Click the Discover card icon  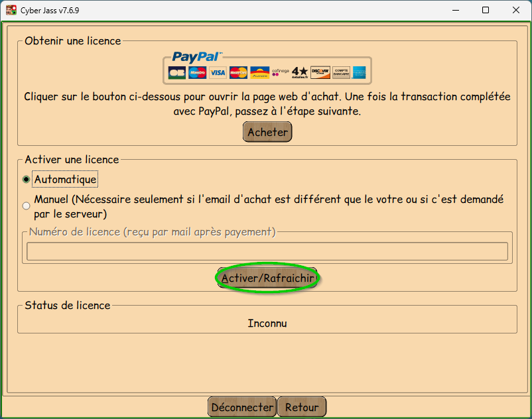click(x=320, y=72)
